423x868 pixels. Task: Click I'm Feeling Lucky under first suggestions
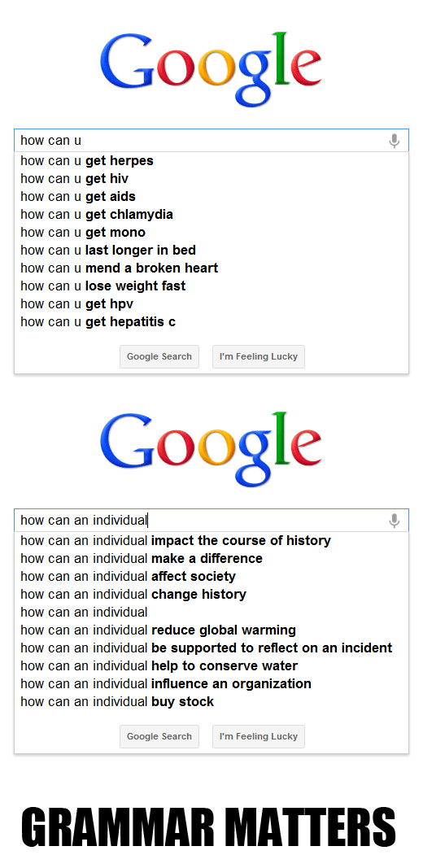259,356
